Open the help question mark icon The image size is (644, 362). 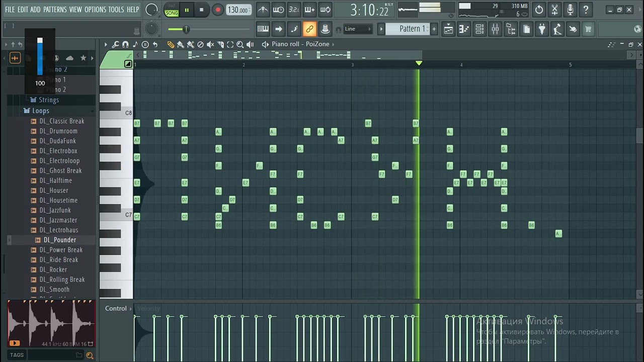coord(586,10)
